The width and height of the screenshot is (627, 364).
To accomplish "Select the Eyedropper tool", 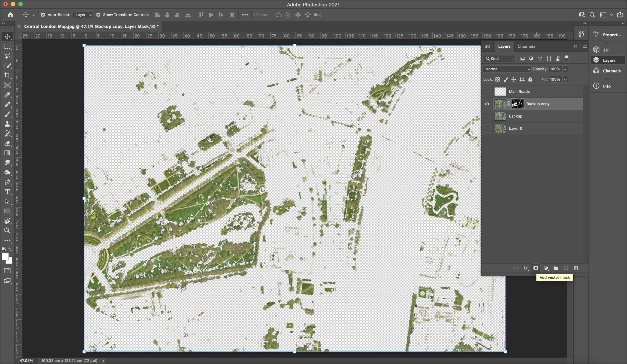I will point(7,95).
